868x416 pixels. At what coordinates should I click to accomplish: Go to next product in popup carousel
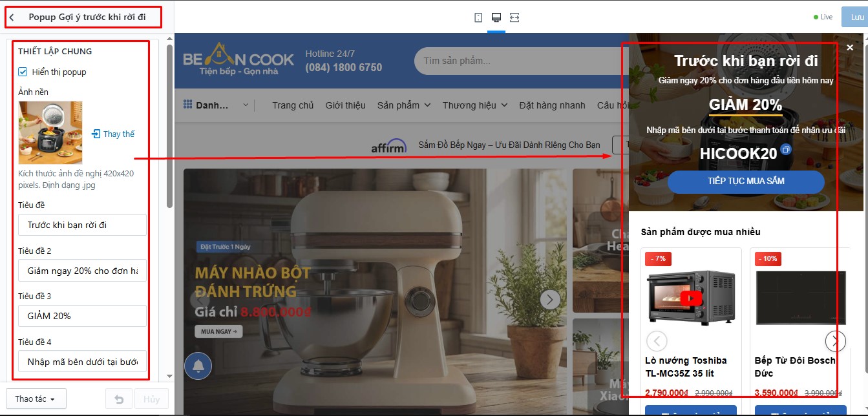point(835,340)
